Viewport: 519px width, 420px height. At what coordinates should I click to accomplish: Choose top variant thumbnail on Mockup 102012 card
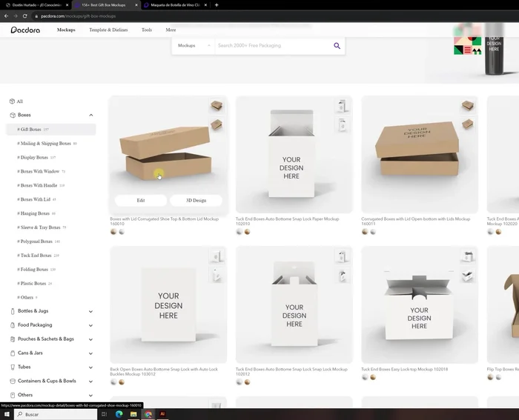343,256
